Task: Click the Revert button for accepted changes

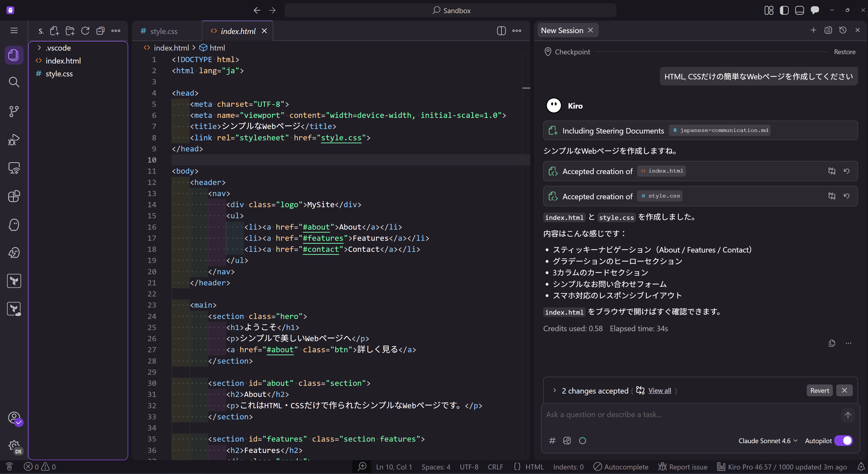Action: pyautogui.click(x=819, y=390)
